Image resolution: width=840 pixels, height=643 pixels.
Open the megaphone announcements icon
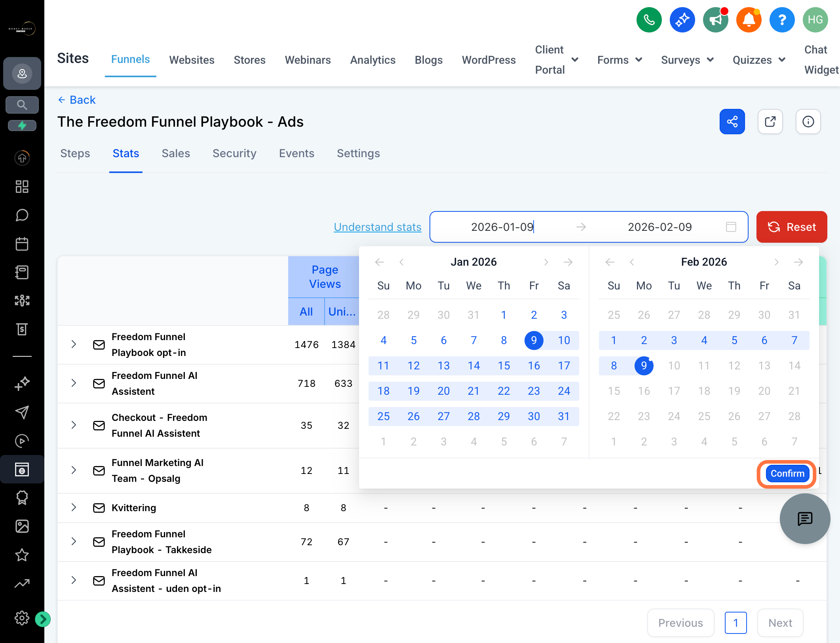(715, 20)
